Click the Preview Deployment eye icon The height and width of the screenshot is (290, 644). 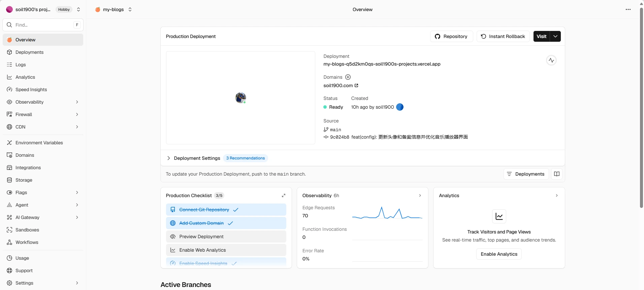[x=173, y=237]
